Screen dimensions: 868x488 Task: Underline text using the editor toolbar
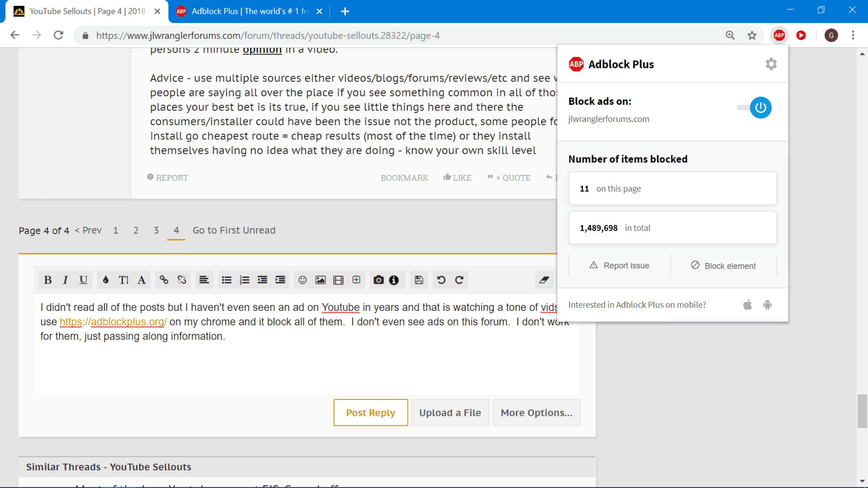click(83, 280)
